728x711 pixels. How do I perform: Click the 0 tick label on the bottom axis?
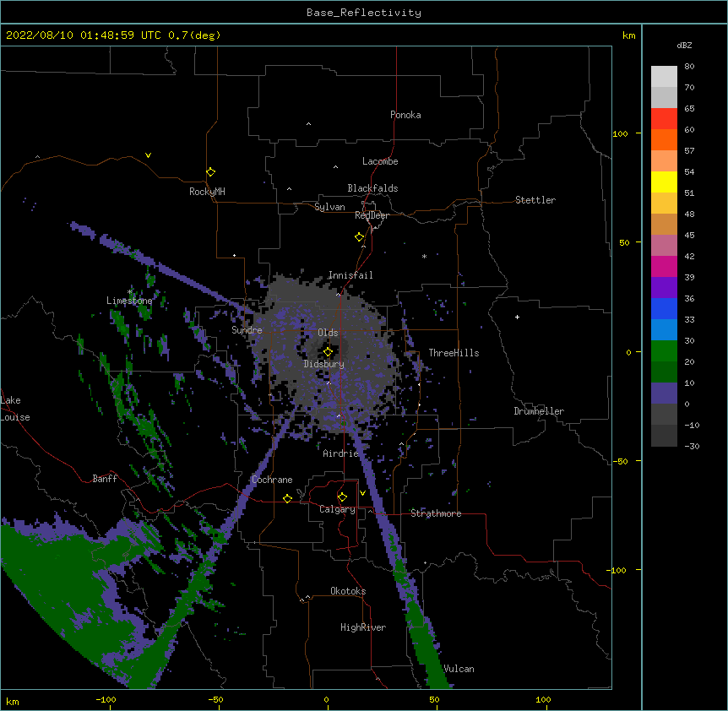coord(326,699)
